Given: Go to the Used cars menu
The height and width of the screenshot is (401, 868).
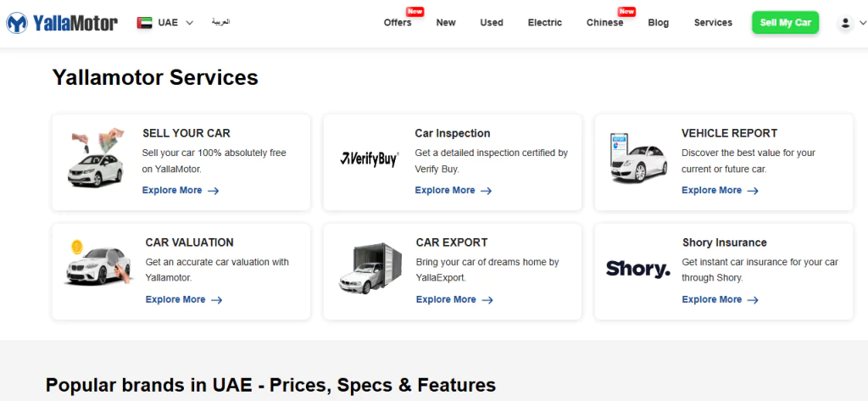Looking at the screenshot, I should tap(492, 23).
